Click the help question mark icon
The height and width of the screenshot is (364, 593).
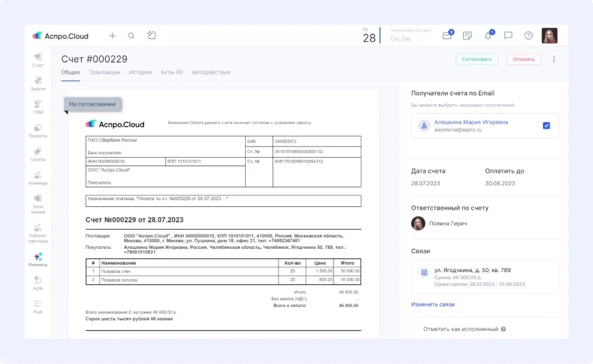(x=528, y=36)
